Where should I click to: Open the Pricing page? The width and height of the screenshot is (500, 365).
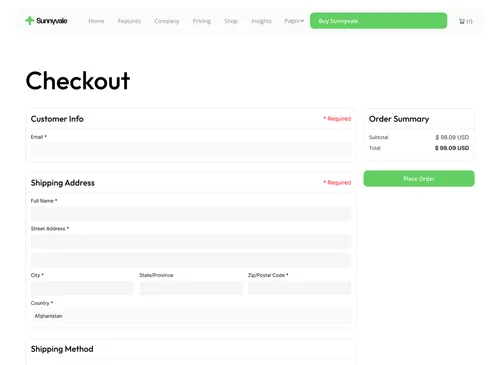pyautogui.click(x=202, y=21)
